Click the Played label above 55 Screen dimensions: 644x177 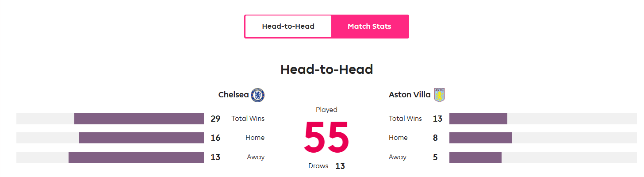[x=326, y=110]
